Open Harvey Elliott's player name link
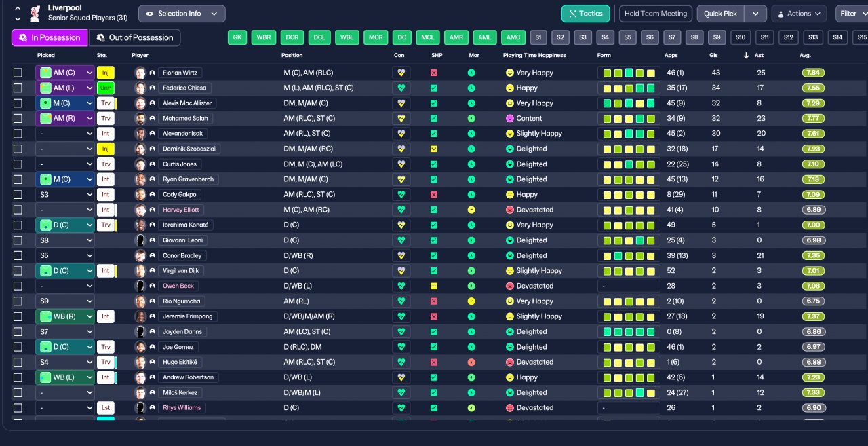868x446 pixels. click(180, 210)
